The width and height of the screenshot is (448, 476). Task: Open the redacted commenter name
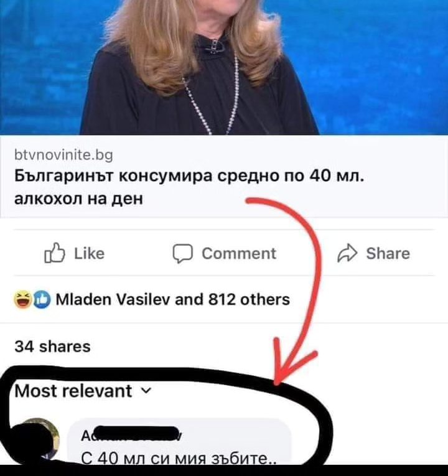point(132,436)
